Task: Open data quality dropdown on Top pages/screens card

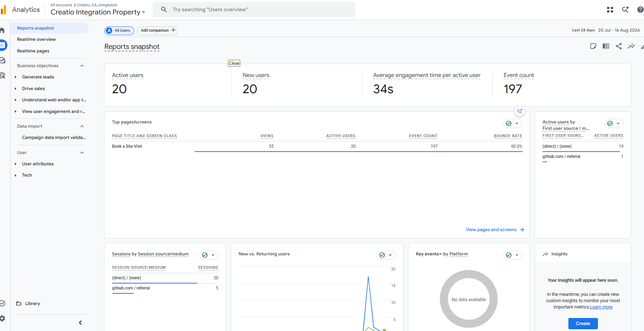Action: point(512,123)
